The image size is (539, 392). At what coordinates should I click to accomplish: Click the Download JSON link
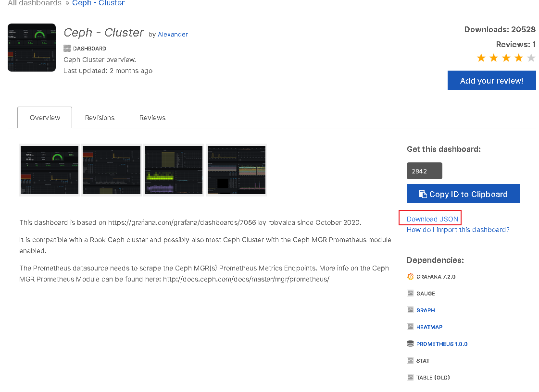(432, 219)
